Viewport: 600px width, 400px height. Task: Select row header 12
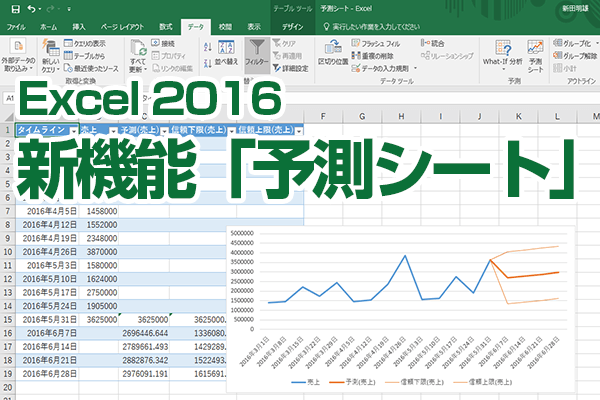point(8,279)
